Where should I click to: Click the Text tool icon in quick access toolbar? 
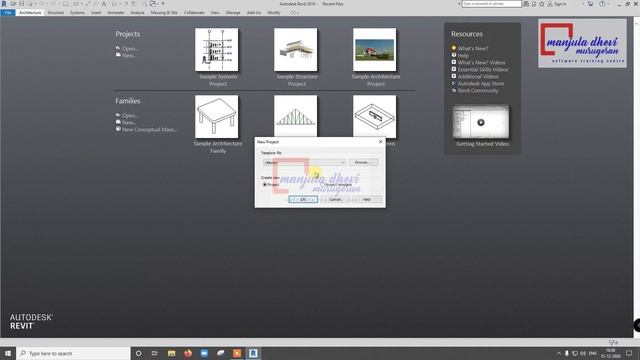tap(104, 4)
